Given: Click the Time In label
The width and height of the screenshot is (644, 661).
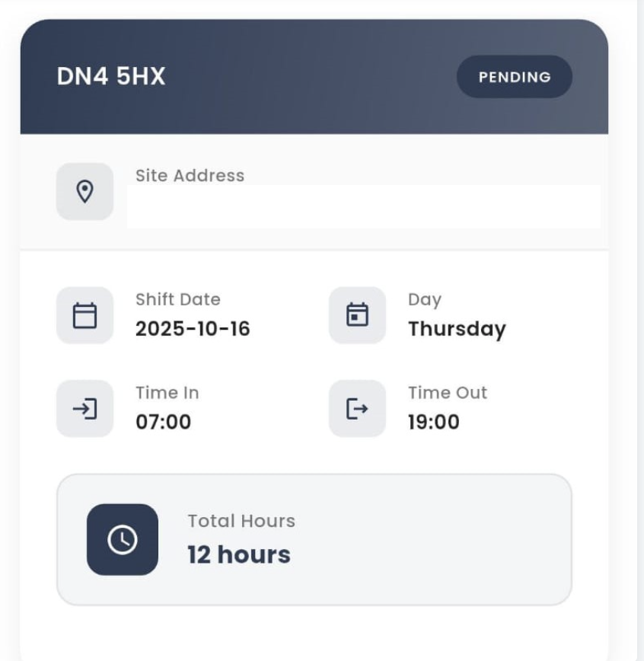Looking at the screenshot, I should pos(167,393).
